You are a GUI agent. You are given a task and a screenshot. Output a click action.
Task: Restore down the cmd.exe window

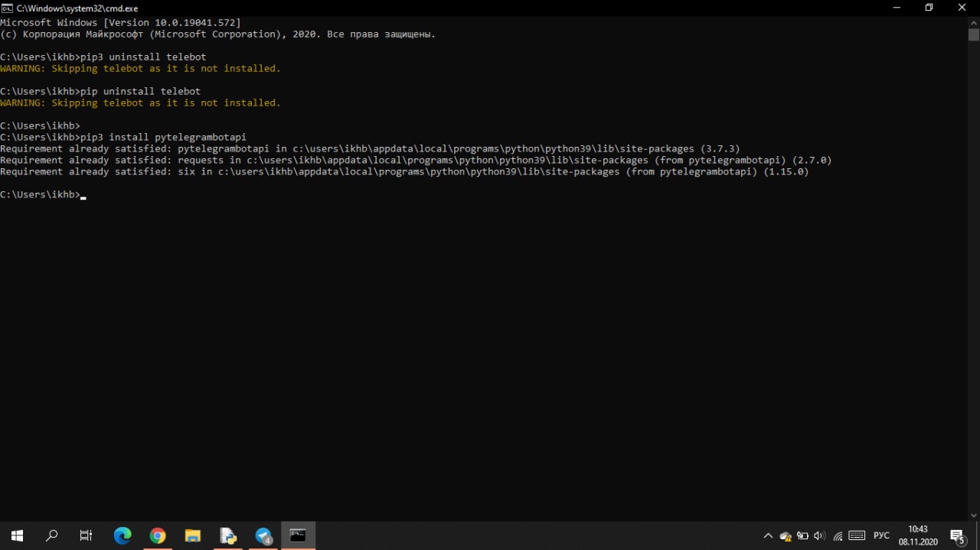coord(929,8)
